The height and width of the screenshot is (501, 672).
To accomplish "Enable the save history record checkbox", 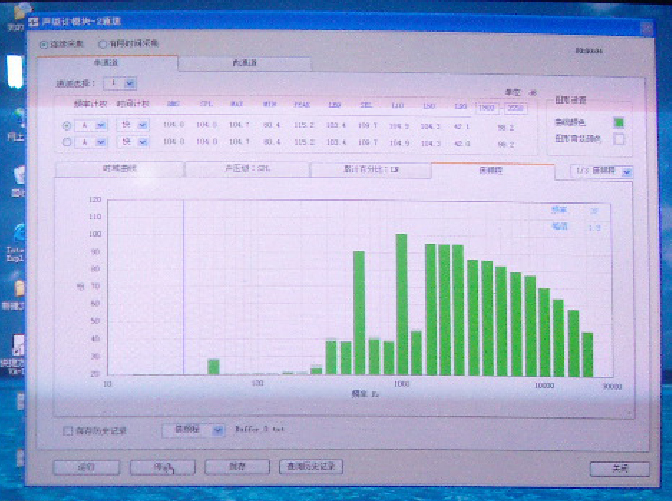I will [68, 430].
